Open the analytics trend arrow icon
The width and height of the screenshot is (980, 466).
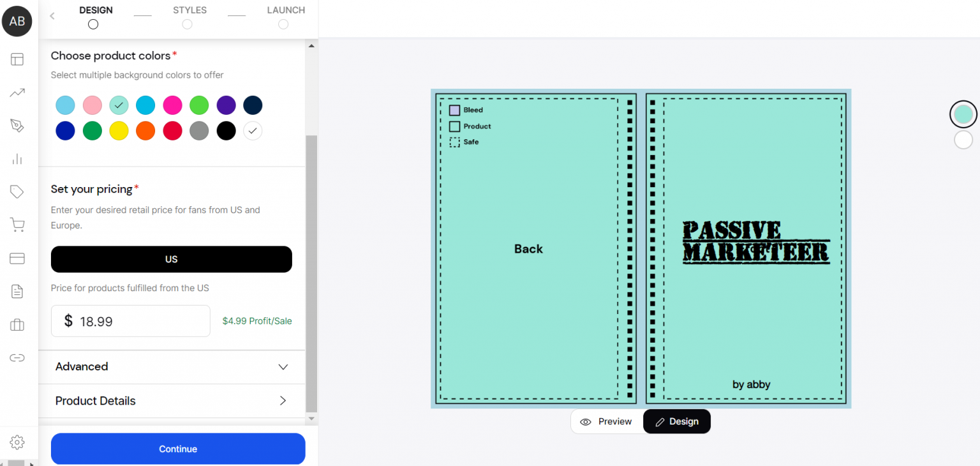(17, 93)
